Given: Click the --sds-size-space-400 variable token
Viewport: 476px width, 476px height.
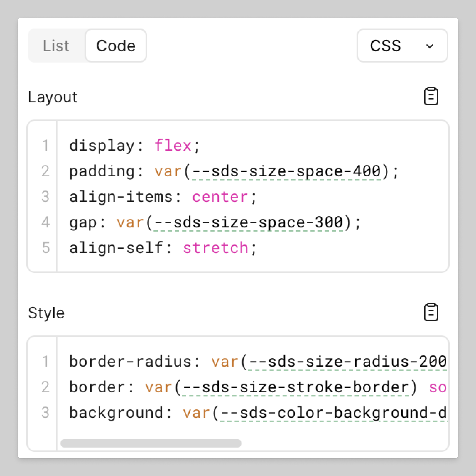Looking at the screenshot, I should (x=286, y=172).
